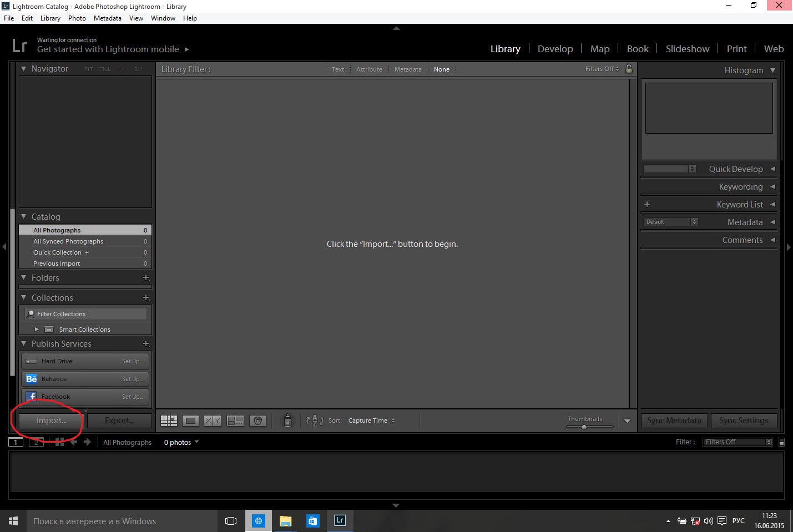The height and width of the screenshot is (532, 793).
Task: Adjust the Thumbnails size slider
Action: click(x=589, y=426)
